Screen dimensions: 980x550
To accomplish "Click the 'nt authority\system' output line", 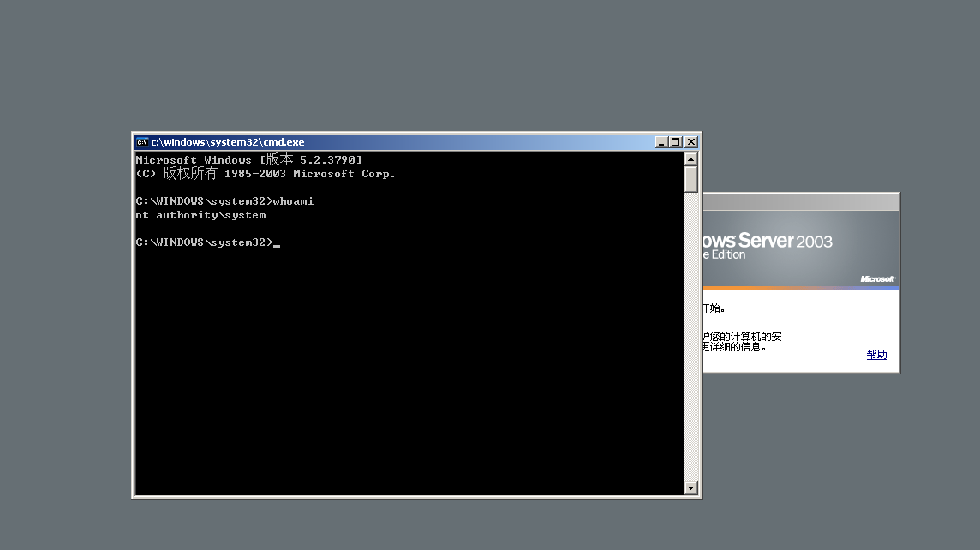I will click(x=200, y=215).
